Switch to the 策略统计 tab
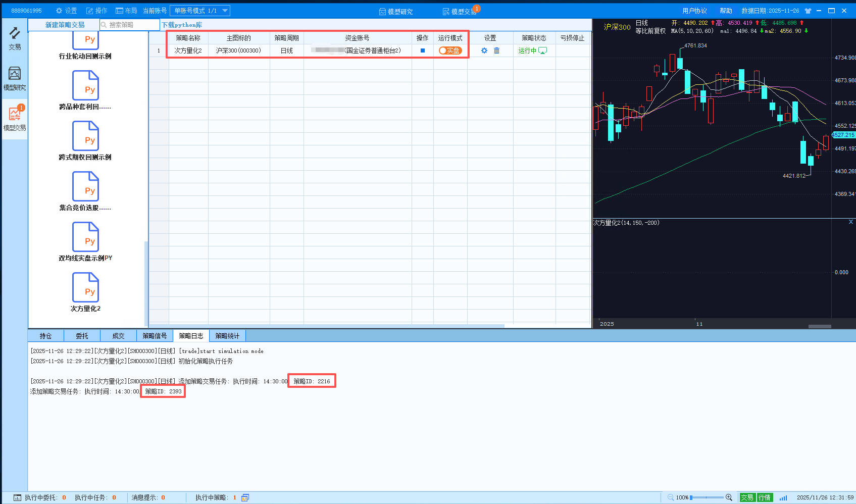Image resolution: width=856 pixels, height=504 pixels. point(227,336)
